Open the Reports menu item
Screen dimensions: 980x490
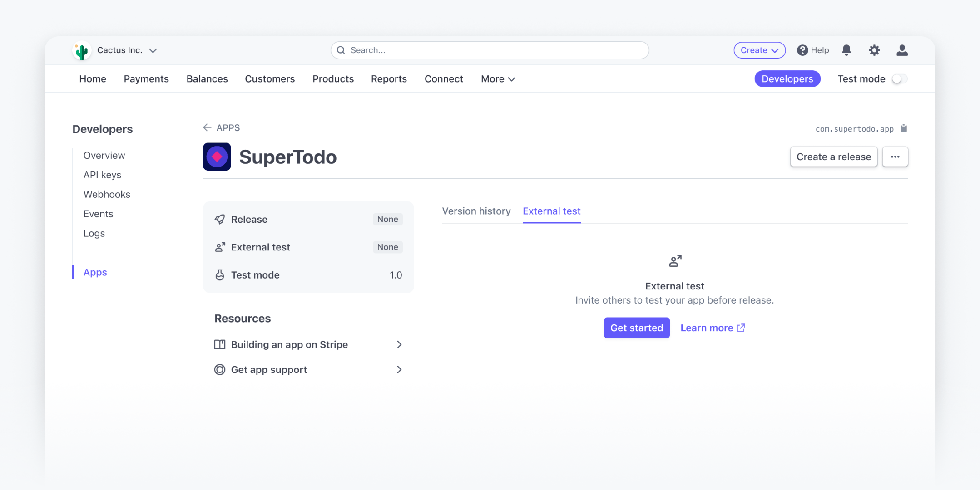[389, 79]
